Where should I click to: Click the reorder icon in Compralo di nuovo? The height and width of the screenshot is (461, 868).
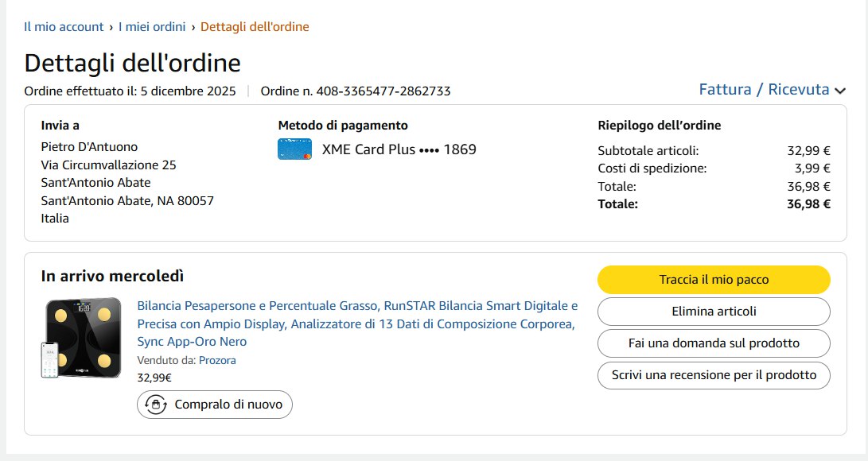coord(155,405)
